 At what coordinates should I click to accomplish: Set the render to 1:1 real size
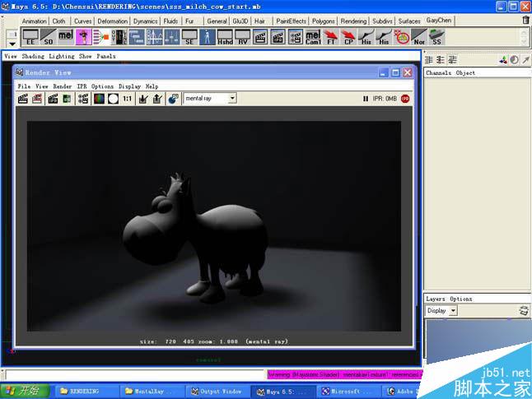[x=127, y=99]
